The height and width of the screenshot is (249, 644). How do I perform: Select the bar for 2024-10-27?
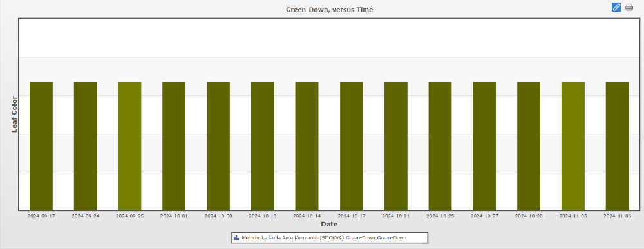[x=485, y=147]
